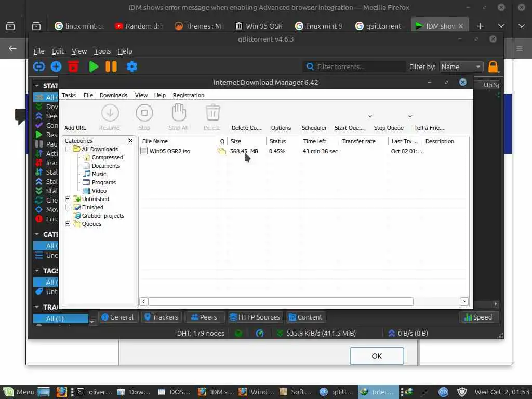Click Start Que... toolbar button
This screenshot has height=399, width=532.
(349, 128)
